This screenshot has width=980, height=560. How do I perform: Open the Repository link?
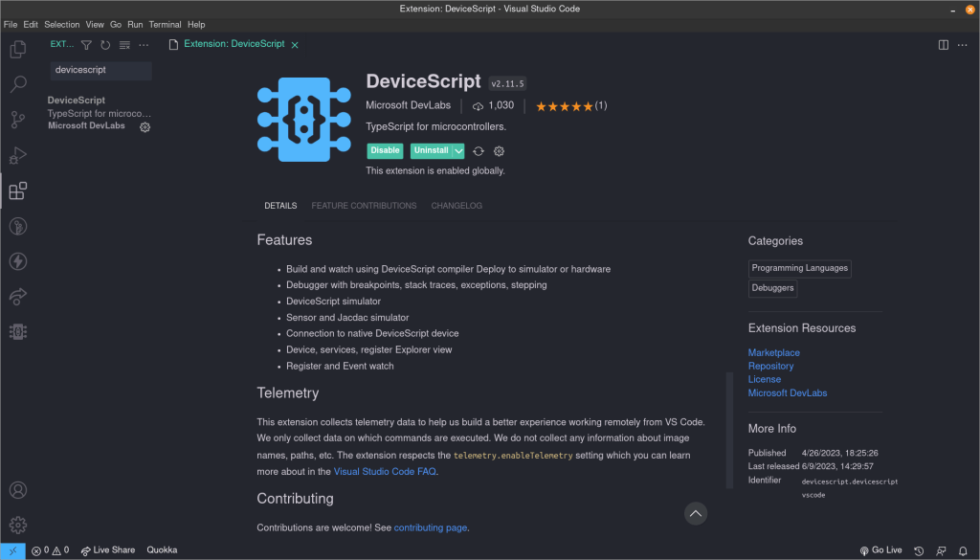(x=770, y=367)
